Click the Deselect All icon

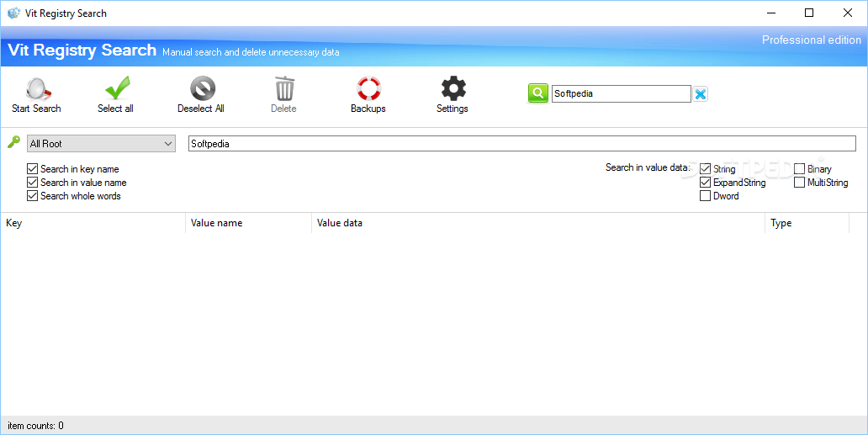pos(202,88)
